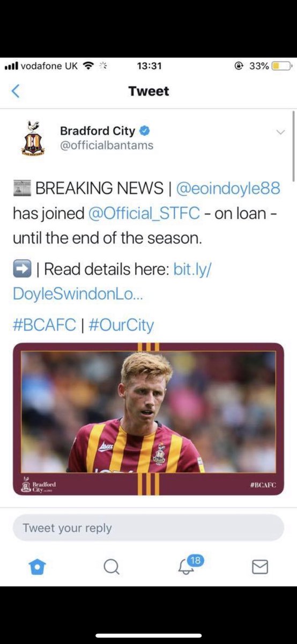
Task: Tap the #BCAFC hashtag
Action: [44, 325]
